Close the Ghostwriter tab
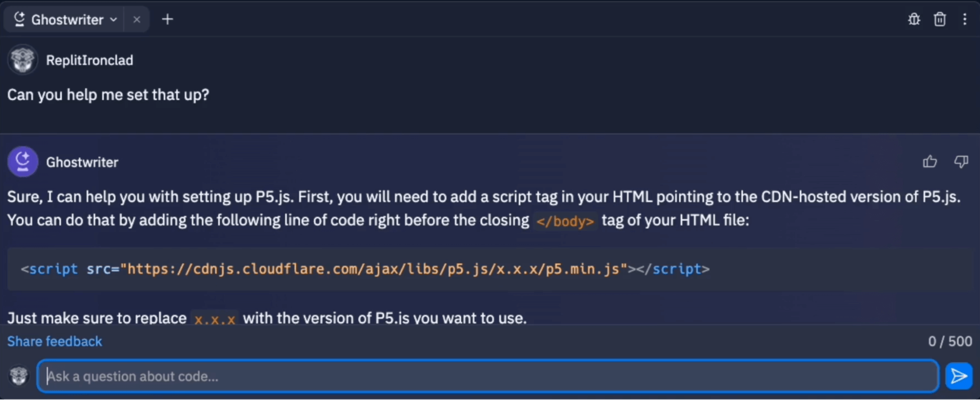 (137, 20)
